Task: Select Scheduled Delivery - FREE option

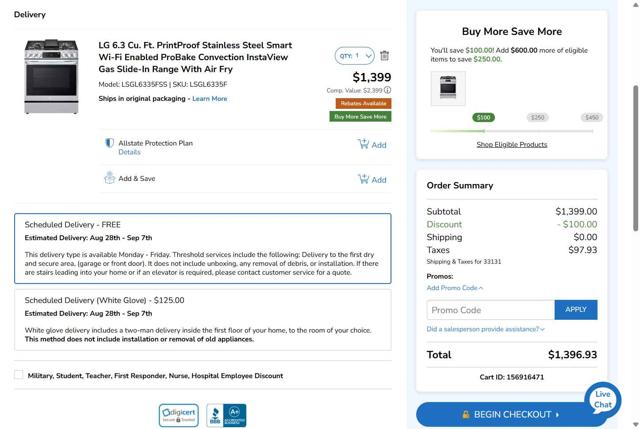Action: [x=202, y=248]
